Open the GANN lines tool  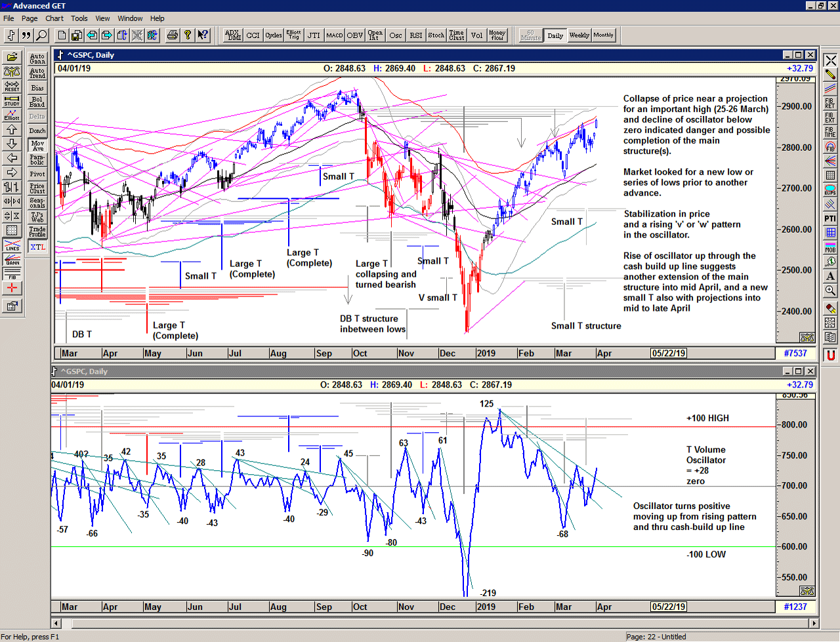tap(12, 259)
